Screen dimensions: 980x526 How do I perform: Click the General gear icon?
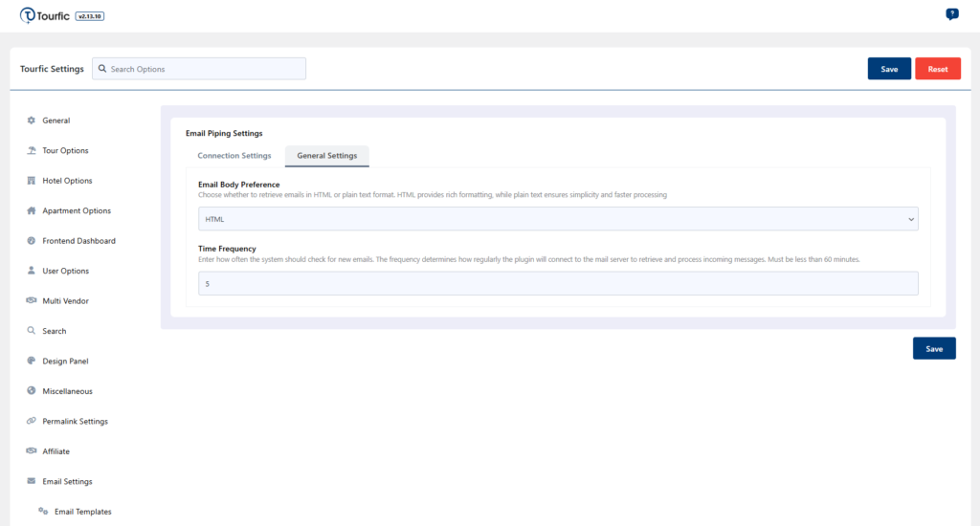[x=32, y=120]
